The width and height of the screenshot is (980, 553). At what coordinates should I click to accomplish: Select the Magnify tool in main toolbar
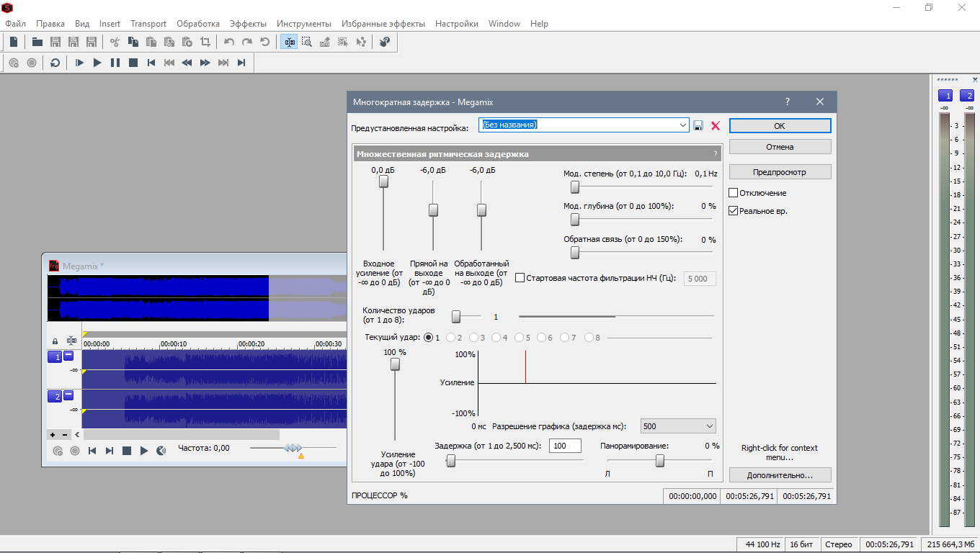307,42
